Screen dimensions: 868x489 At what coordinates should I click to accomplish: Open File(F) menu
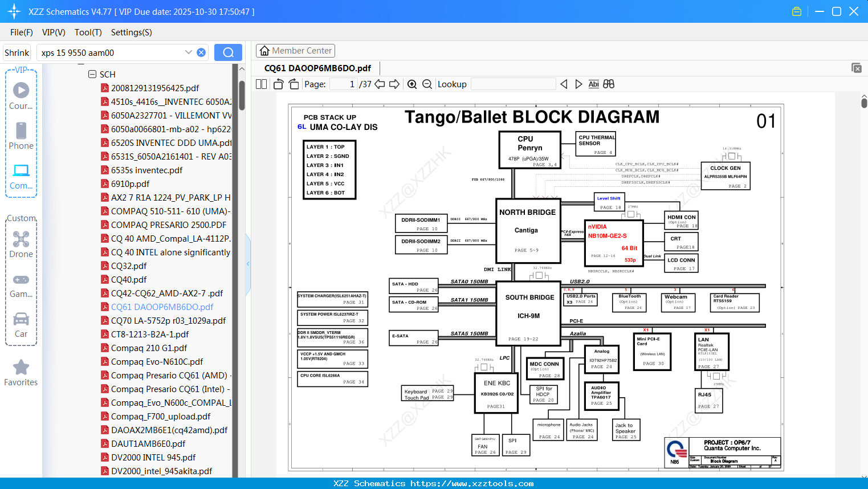click(x=22, y=32)
